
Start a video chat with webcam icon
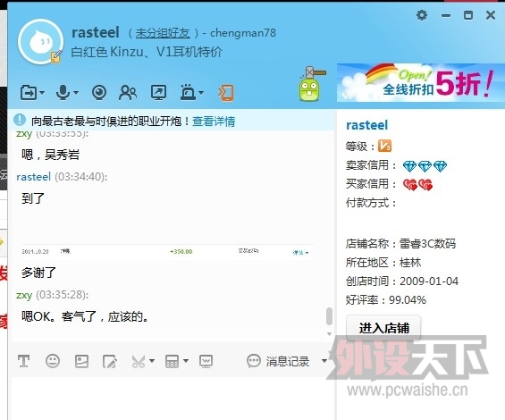(x=99, y=93)
